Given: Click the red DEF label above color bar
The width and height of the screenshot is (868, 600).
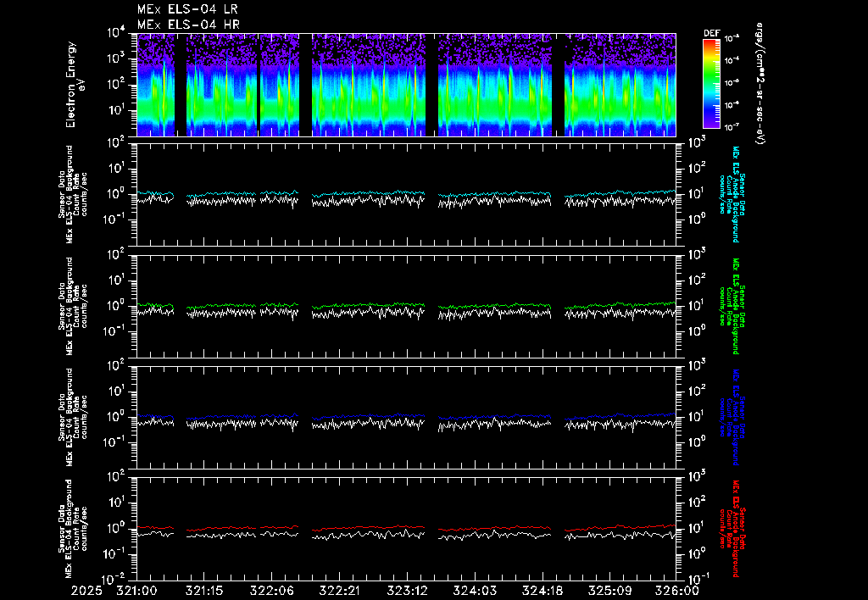Looking at the screenshot, I should point(711,33).
